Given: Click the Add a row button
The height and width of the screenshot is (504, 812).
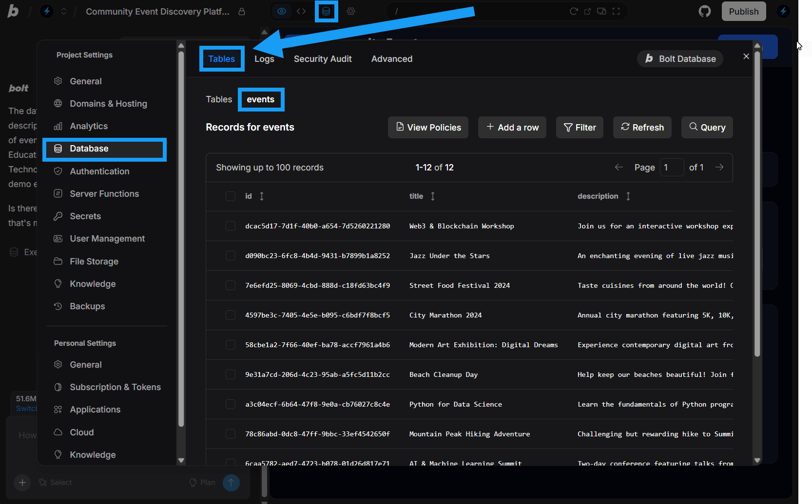Looking at the screenshot, I should coord(512,127).
